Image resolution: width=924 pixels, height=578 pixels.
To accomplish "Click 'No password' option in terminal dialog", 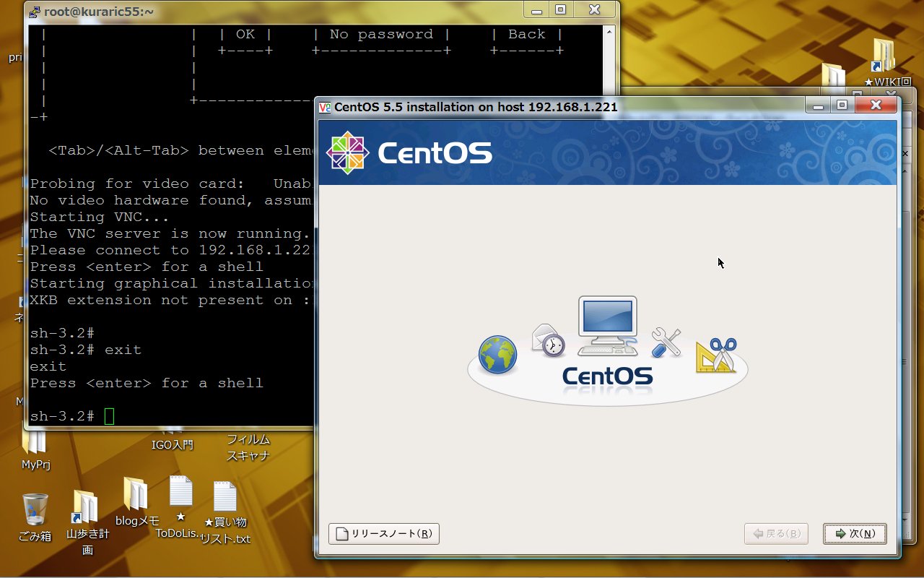I will click(x=381, y=34).
